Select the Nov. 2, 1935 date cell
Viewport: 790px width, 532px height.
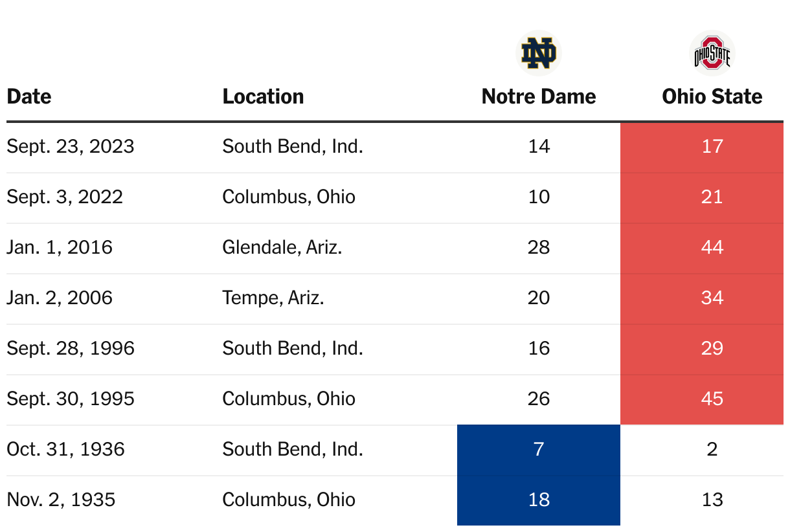(61, 500)
